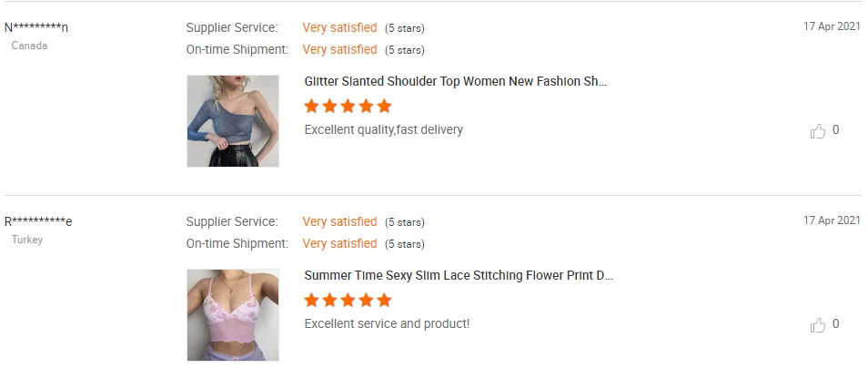Click thumbs-up icon on Turkey buyer's review
The height and width of the screenshot is (389, 868).
pos(818,325)
